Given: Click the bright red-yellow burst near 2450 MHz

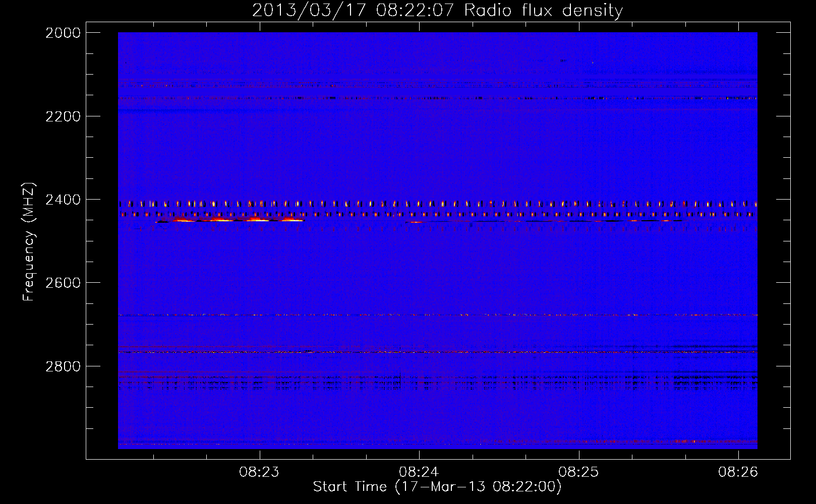Looking at the screenshot, I should [230, 220].
